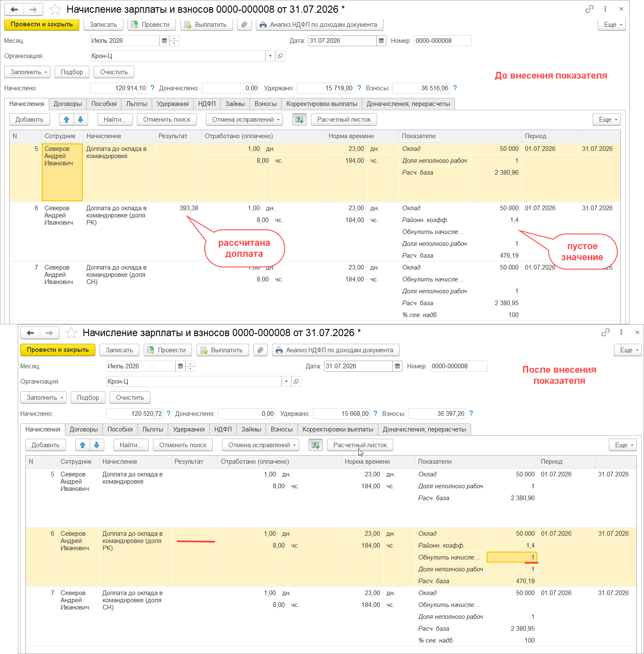Move row up with blue arrow in top table toolbar
This screenshot has height=654, width=644.
coord(67,120)
